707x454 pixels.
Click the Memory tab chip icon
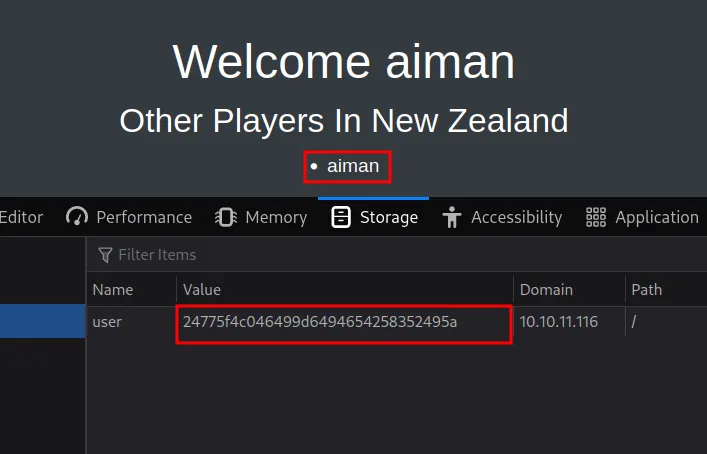pos(225,217)
